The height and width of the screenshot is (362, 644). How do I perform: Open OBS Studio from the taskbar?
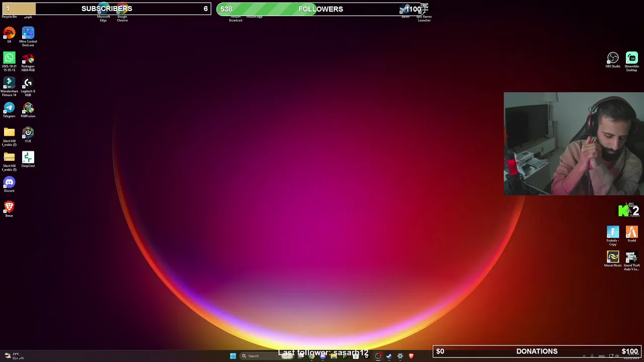pos(378,356)
